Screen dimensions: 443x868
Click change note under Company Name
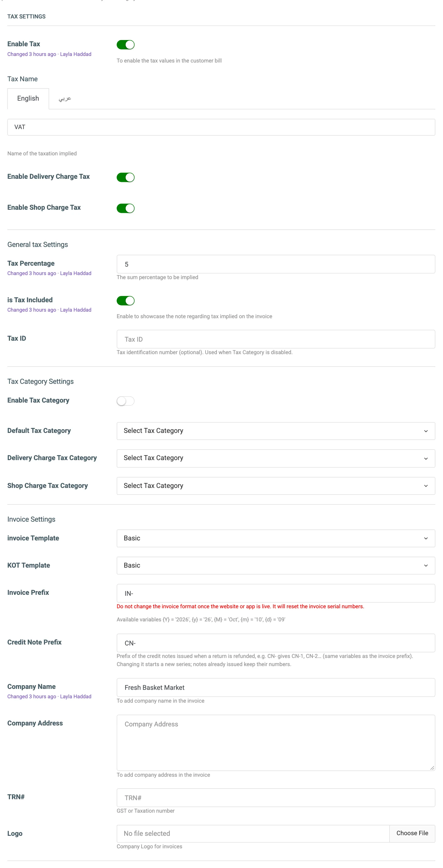tap(49, 696)
